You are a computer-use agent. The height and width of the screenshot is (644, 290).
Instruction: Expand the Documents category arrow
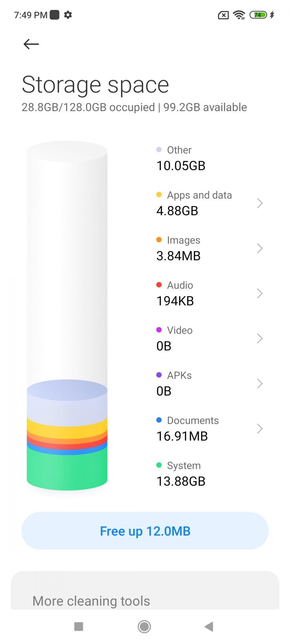[x=260, y=429]
